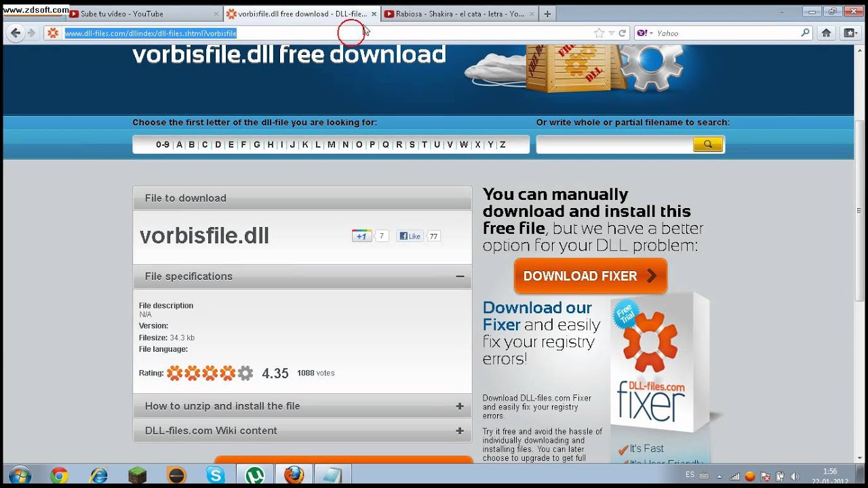Browse DLL files starting with D
The width and height of the screenshot is (868, 488).
coord(218,144)
